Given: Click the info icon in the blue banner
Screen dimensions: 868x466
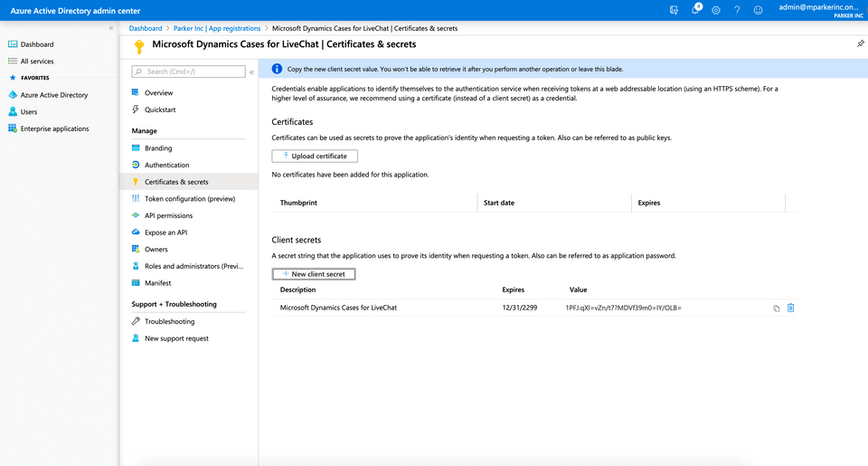Looking at the screenshot, I should point(277,69).
